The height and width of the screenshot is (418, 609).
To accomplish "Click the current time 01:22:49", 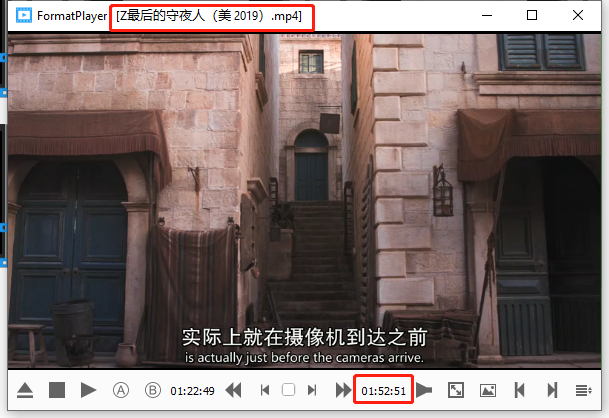I will click(192, 391).
